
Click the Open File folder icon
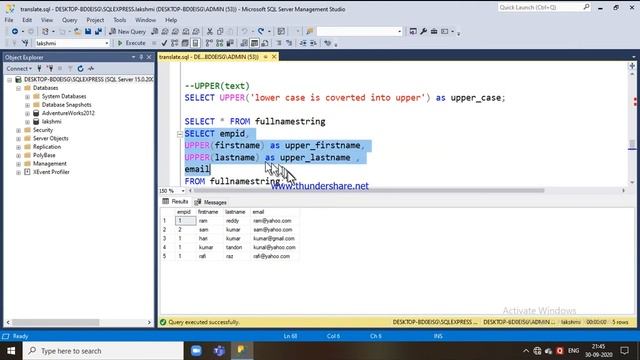(77, 31)
